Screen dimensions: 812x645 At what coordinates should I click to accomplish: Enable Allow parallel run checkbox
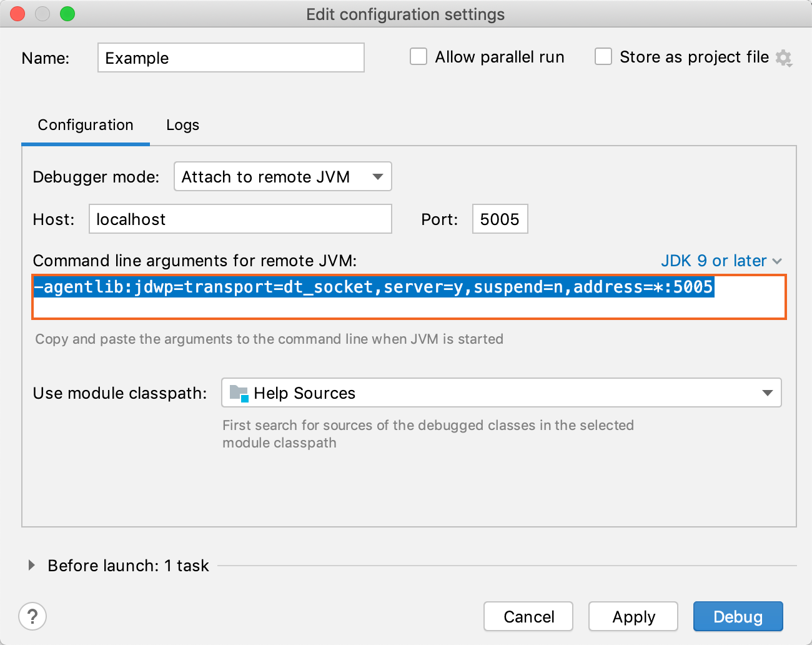click(418, 57)
